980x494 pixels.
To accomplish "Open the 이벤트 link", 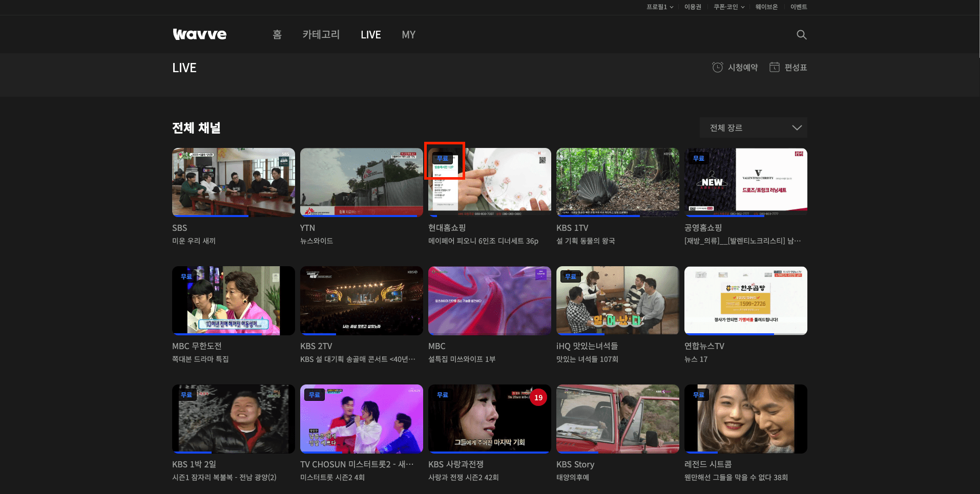I will [799, 7].
